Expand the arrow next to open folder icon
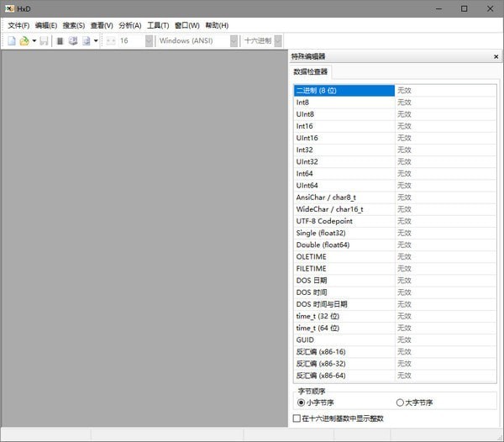The height and width of the screenshot is (442, 504). pyautogui.click(x=34, y=40)
